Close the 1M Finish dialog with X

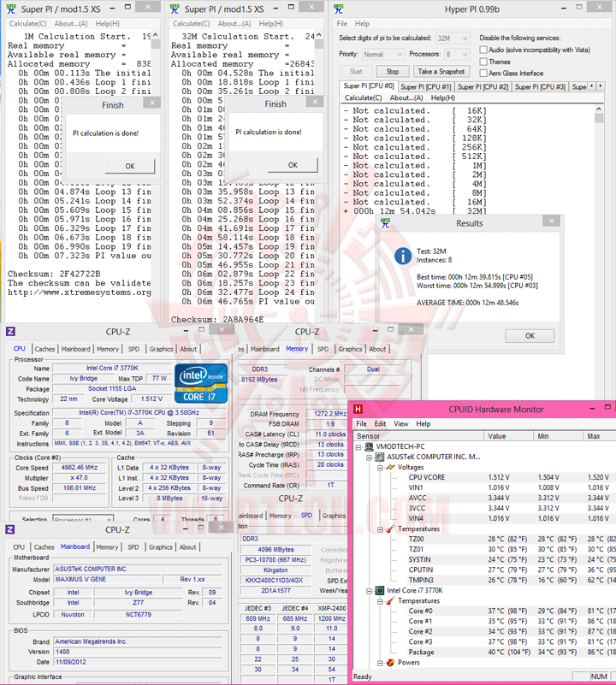(151, 103)
